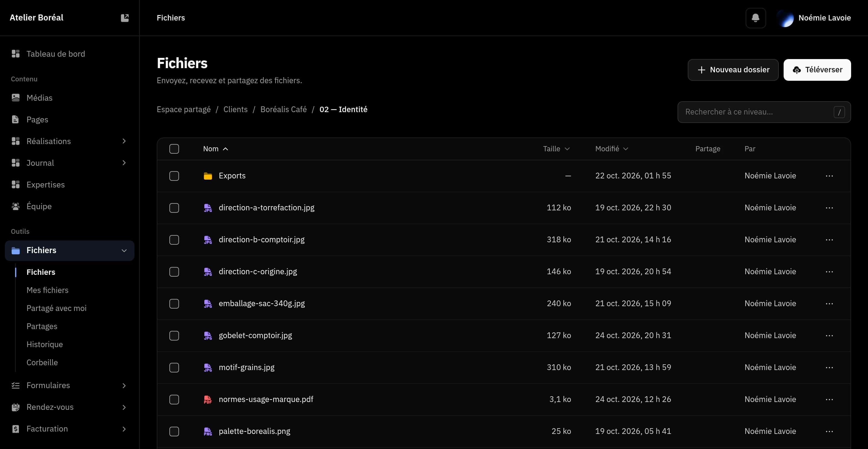Click the Tableau de bord icon

coord(15,54)
